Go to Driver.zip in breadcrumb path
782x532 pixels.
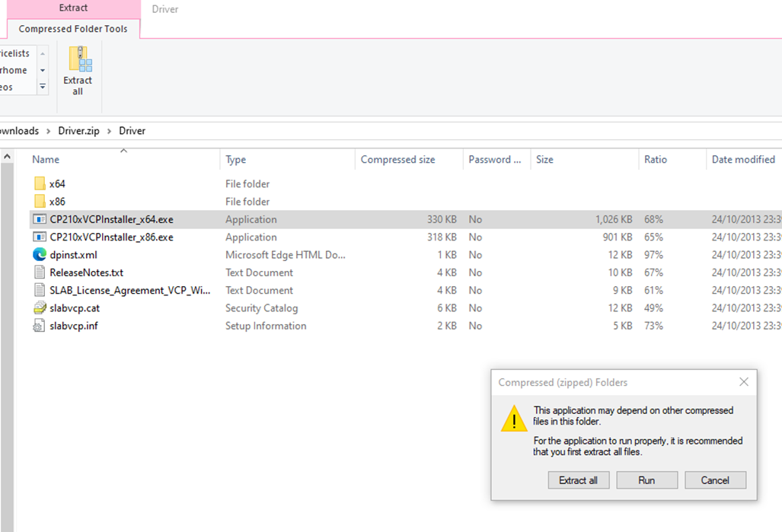pyautogui.click(x=78, y=131)
